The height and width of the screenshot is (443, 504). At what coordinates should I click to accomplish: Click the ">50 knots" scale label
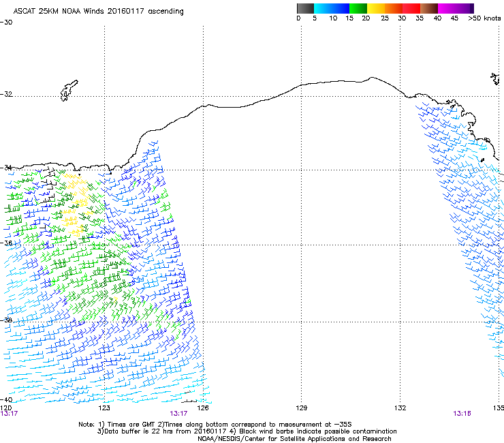[484, 18]
